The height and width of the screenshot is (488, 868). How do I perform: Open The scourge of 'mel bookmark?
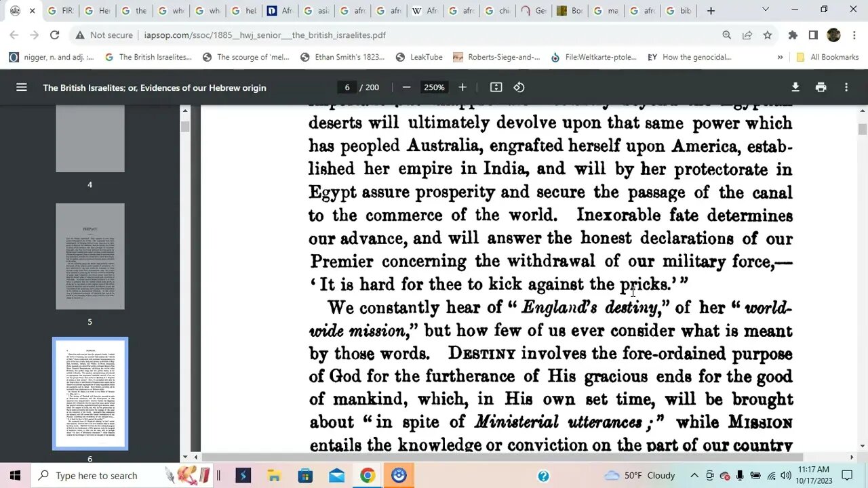(246, 57)
